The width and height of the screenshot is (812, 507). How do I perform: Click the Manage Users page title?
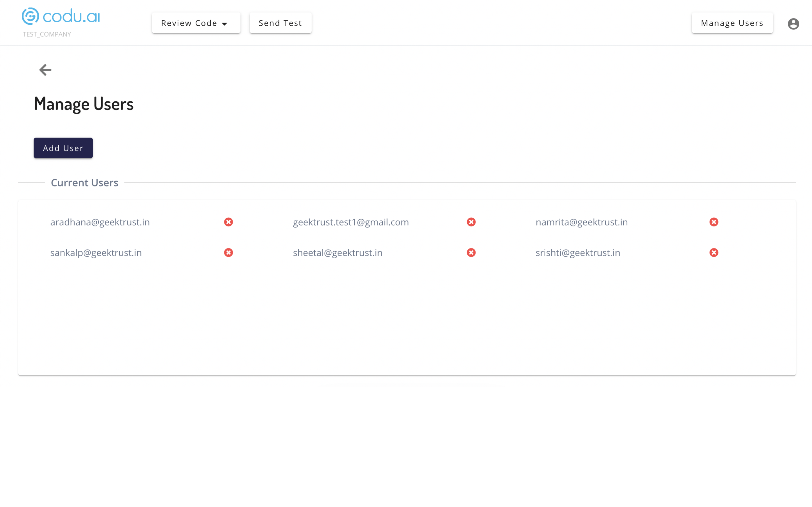(84, 104)
